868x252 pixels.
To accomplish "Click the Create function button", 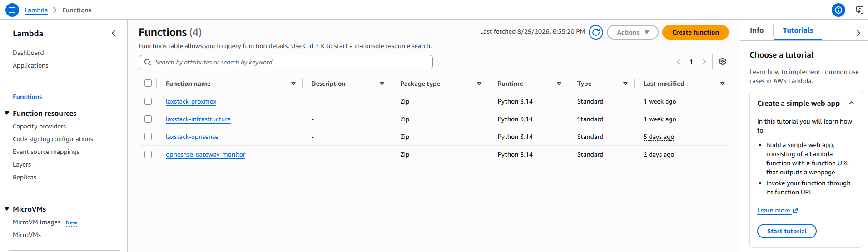I will click(695, 32).
